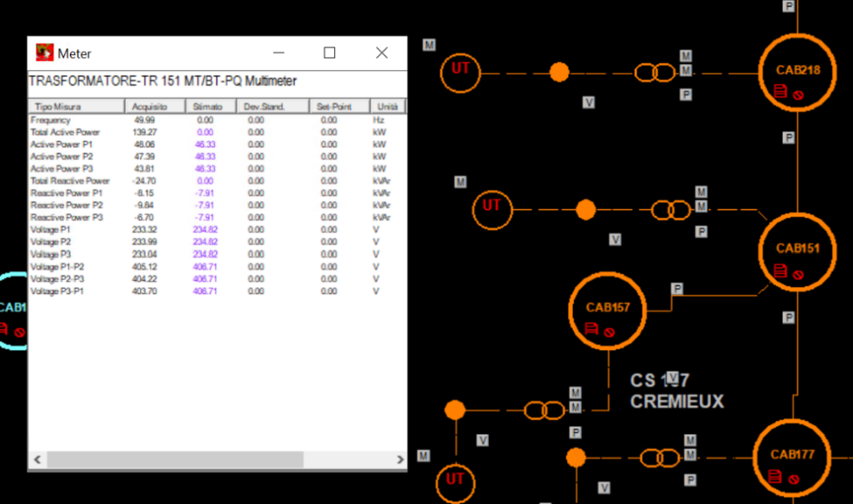This screenshot has height=504, width=853.
Task: Select the Voltage P3-P1 measurement row
Action: 57,292
